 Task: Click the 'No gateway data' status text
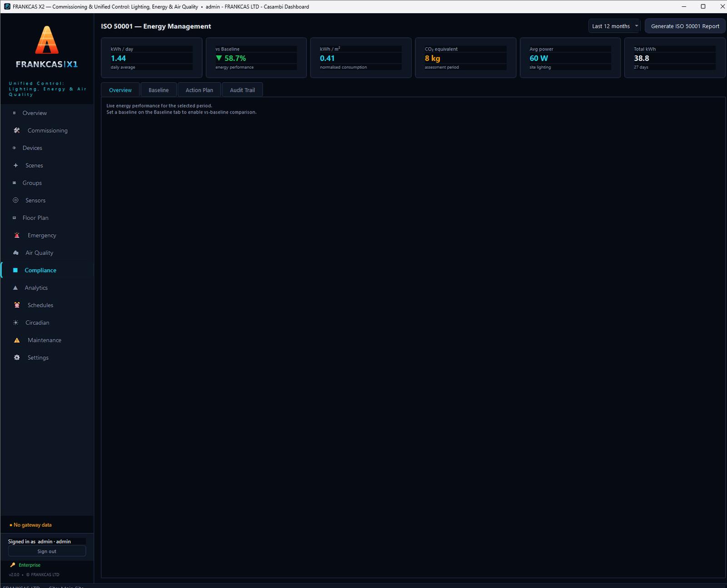tap(33, 525)
